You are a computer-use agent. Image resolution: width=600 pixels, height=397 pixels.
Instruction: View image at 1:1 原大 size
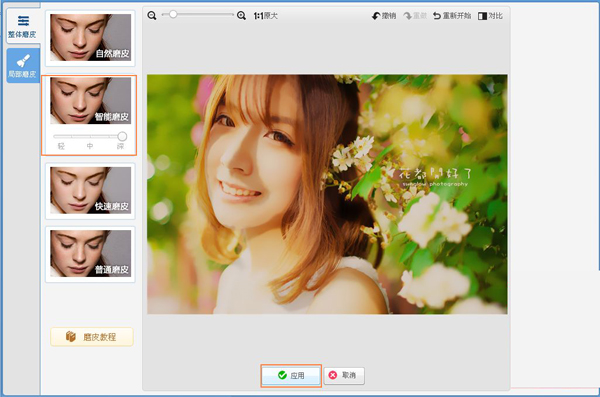click(266, 16)
